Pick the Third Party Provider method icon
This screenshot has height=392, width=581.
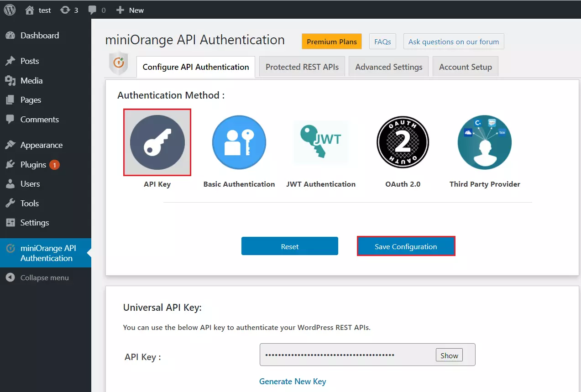484,142
